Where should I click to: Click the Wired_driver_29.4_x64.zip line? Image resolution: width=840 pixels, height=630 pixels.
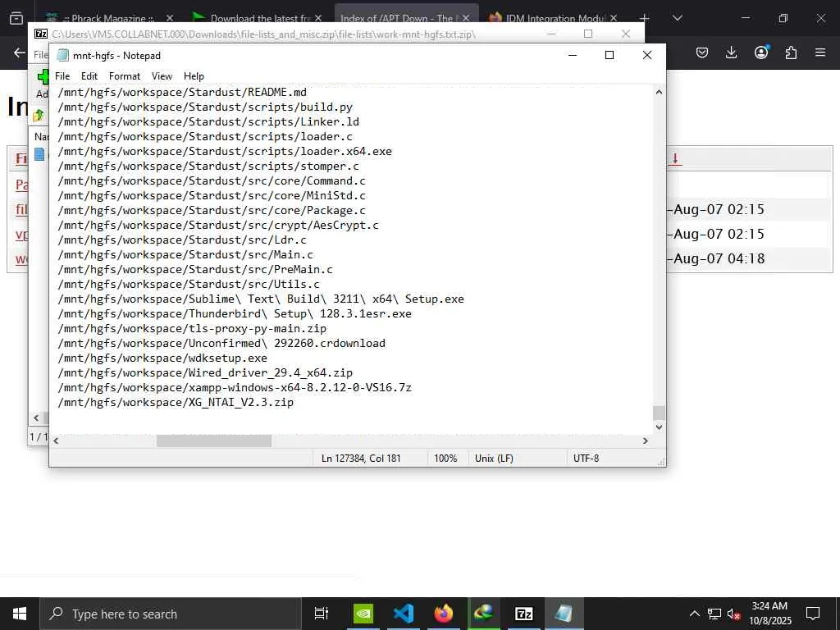point(205,373)
